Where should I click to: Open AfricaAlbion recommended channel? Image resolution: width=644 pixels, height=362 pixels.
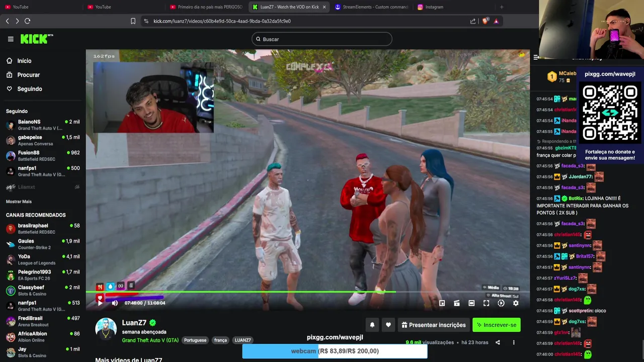[x=43, y=337]
